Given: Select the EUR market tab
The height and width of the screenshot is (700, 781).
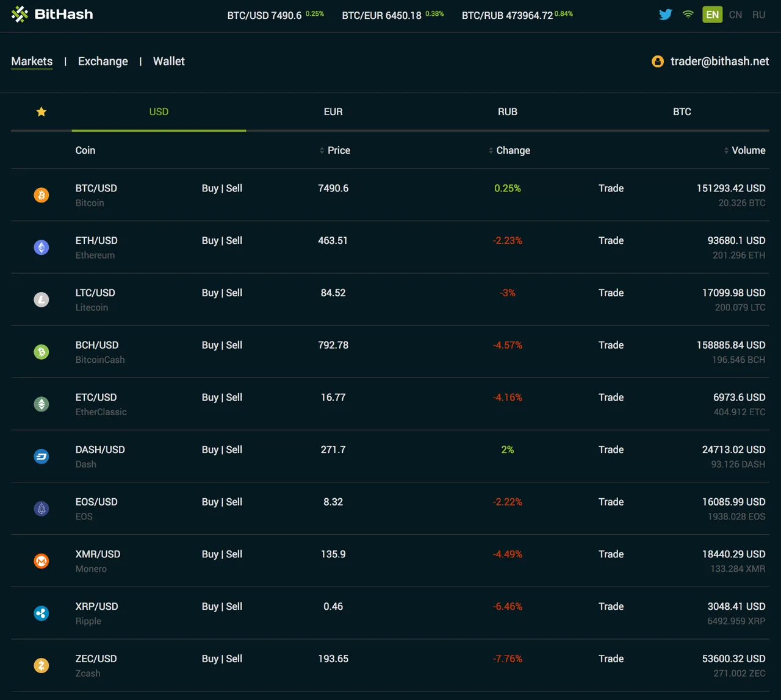Looking at the screenshot, I should [x=333, y=112].
